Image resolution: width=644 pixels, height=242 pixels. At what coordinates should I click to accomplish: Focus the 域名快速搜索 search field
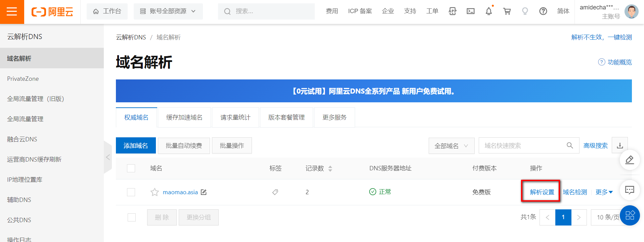coord(522,146)
